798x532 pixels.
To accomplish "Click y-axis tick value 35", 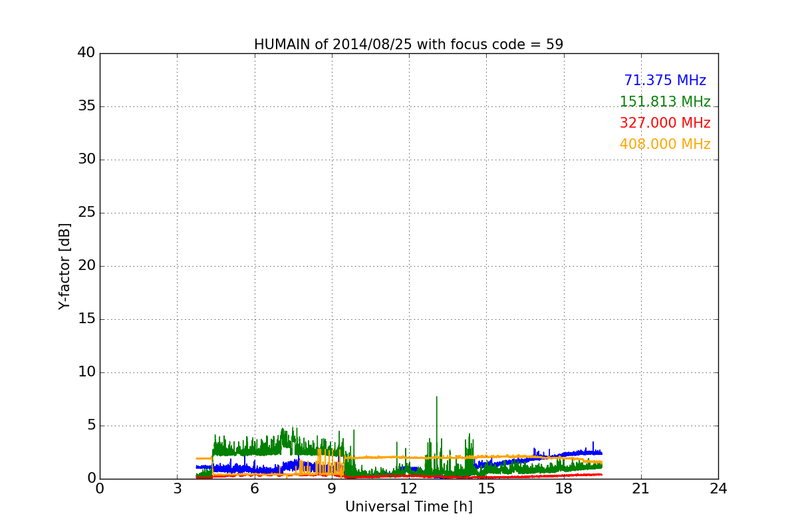I will (86, 106).
